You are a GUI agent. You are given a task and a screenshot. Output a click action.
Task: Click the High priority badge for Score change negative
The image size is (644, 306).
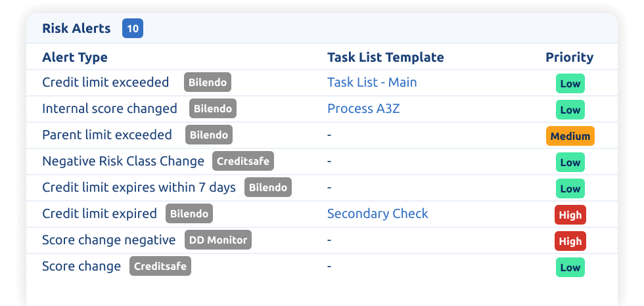pos(570,242)
